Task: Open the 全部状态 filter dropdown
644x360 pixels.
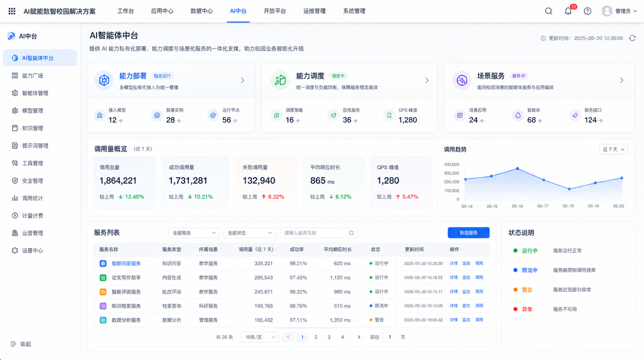Action: [250, 233]
